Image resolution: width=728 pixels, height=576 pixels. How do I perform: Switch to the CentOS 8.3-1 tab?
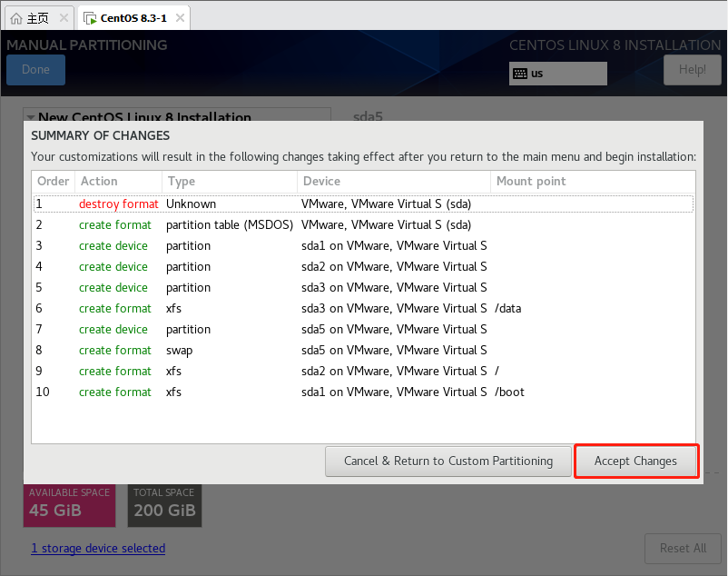click(x=133, y=18)
